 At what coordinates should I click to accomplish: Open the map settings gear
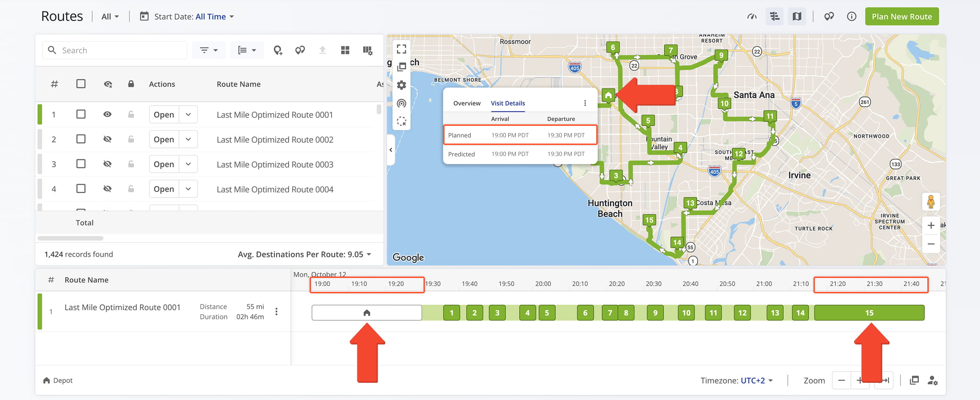pos(401,85)
